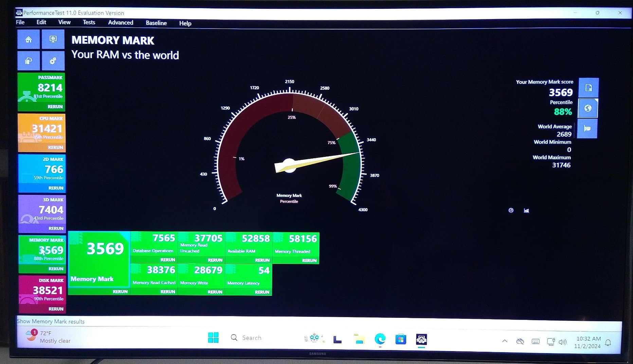Open the Advanced menu
633x364 pixels.
(x=121, y=23)
